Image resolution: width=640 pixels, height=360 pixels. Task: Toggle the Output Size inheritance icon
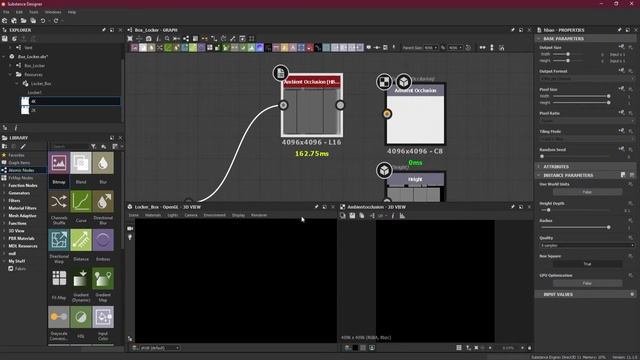point(622,47)
